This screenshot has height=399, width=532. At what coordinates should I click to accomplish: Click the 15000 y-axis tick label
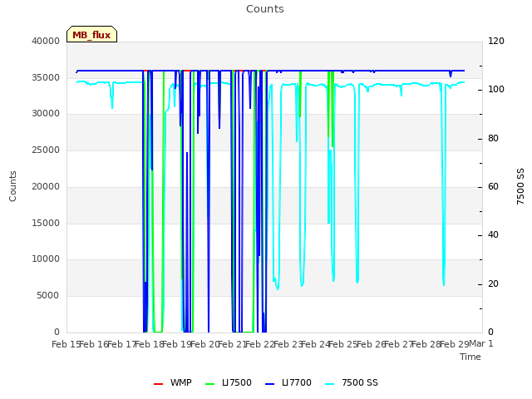46,223
